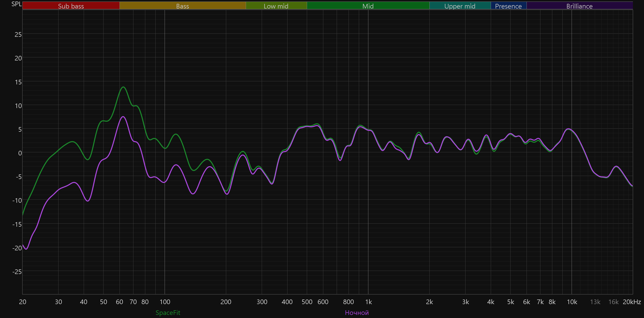The image size is (644, 318).
Task: Click the Sub bass band header
Action: coord(71,6)
